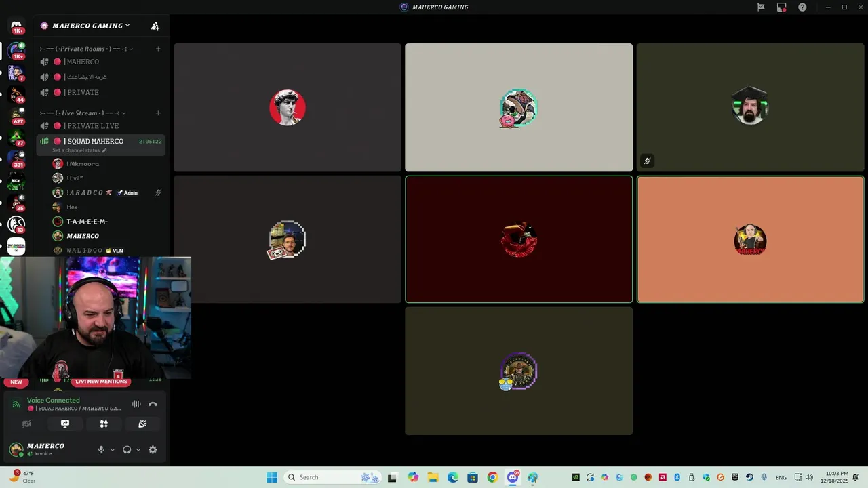Open the Discord help question mark
This screenshot has height=488, width=868.
[x=802, y=7]
